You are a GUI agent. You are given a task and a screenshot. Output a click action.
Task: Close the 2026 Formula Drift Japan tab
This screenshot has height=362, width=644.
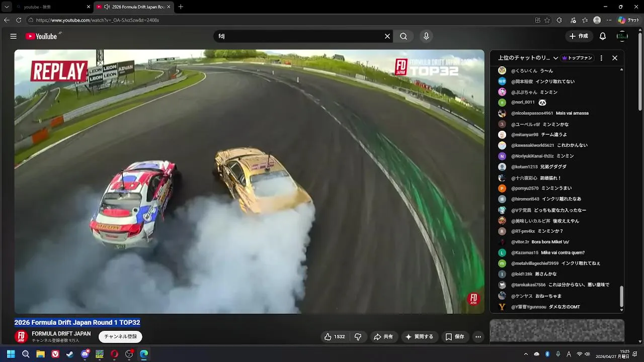pos(169,7)
